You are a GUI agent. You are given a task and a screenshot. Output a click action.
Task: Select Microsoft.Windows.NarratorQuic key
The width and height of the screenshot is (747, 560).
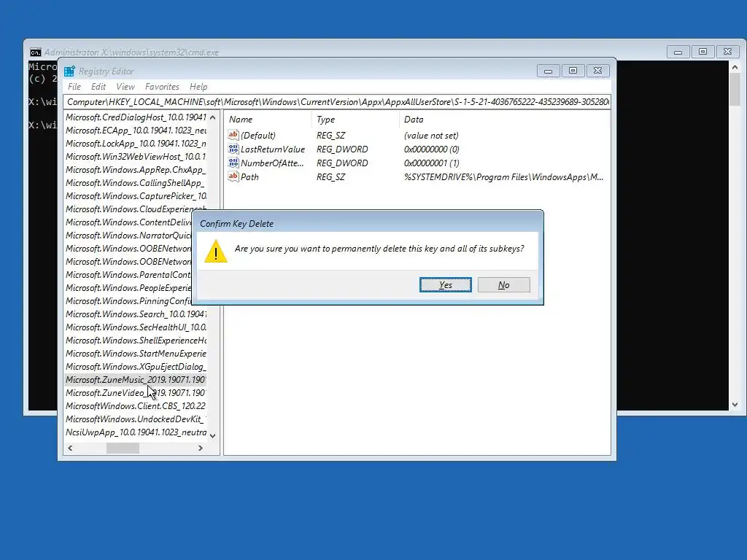pyautogui.click(x=128, y=236)
